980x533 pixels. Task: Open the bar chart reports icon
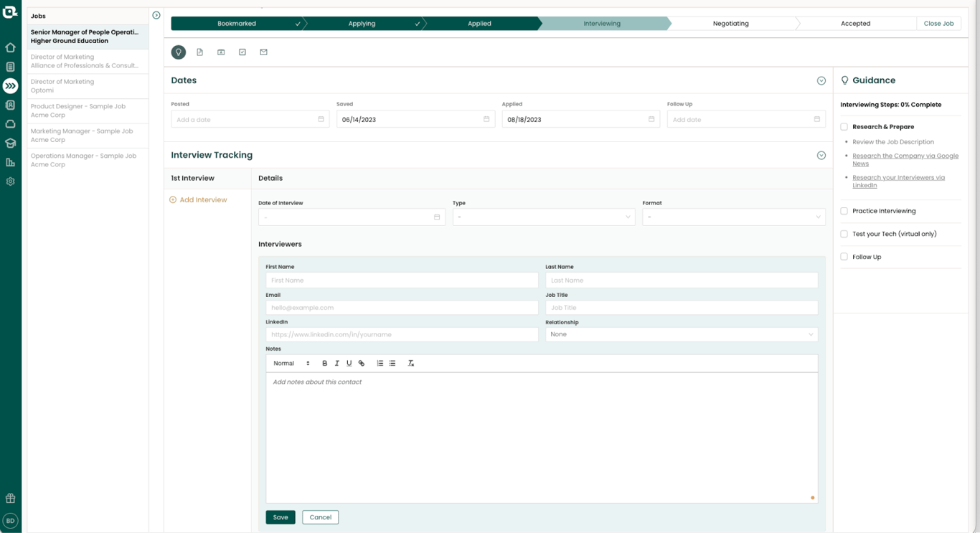(10, 163)
